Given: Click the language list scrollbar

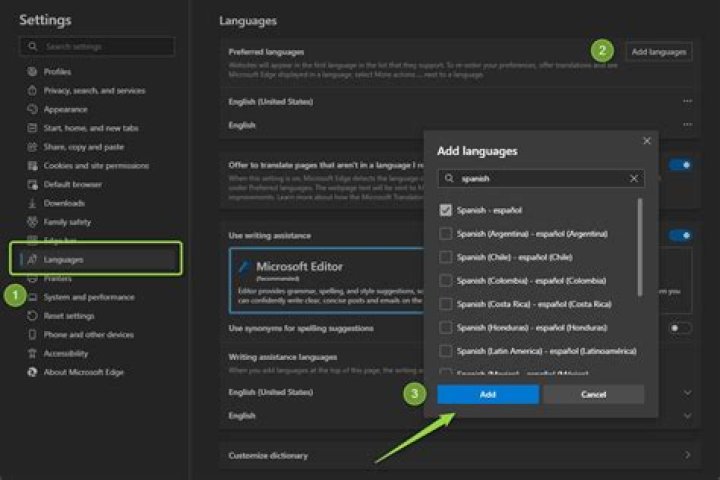Looking at the screenshot, I should pyautogui.click(x=640, y=247).
